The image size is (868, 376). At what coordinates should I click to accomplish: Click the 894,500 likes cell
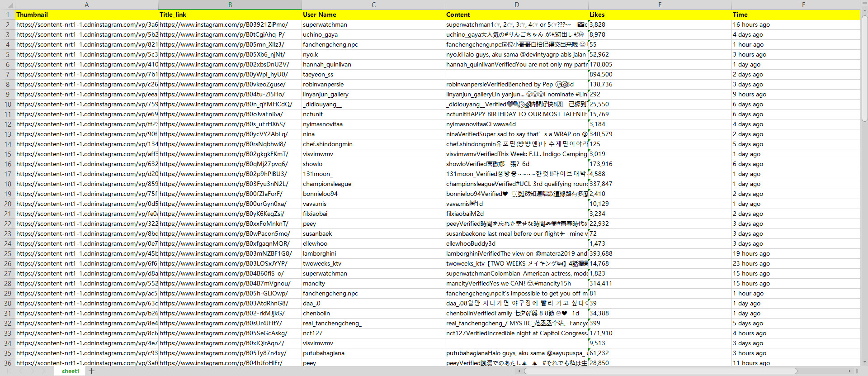click(x=660, y=74)
